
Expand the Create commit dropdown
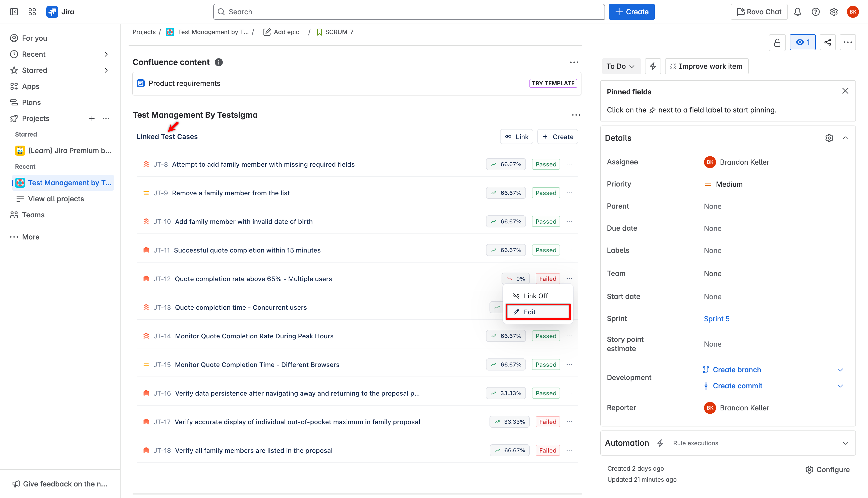(x=840, y=386)
